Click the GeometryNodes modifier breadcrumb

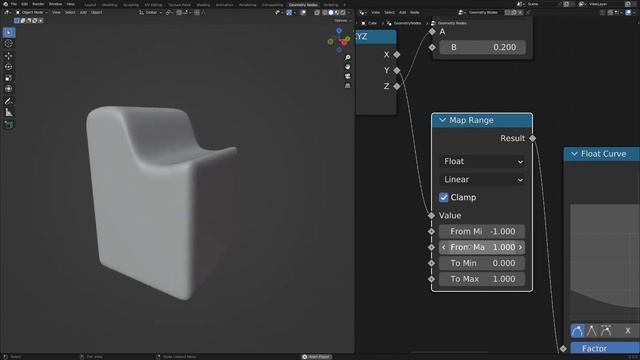coord(404,23)
